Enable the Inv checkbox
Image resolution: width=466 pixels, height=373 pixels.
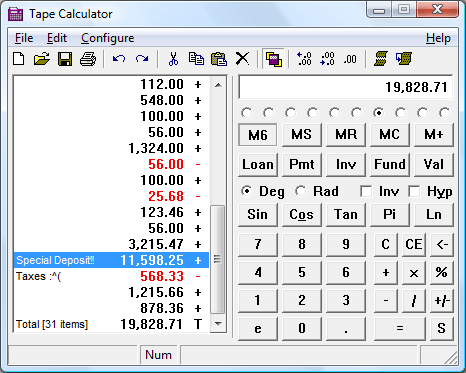tap(380, 191)
